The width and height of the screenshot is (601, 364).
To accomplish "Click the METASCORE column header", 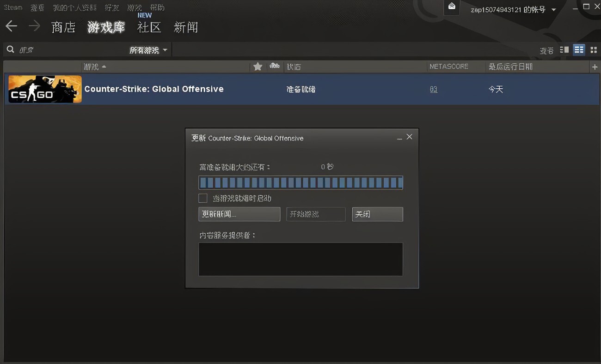I will tap(448, 67).
